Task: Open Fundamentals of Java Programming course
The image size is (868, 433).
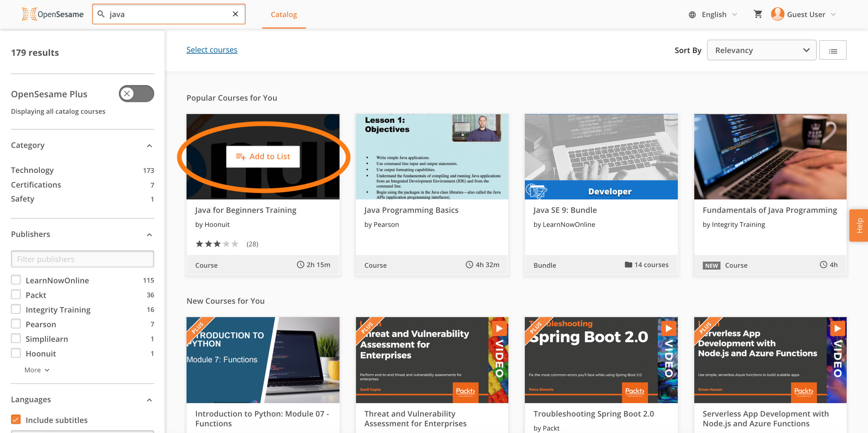Action: 770,210
